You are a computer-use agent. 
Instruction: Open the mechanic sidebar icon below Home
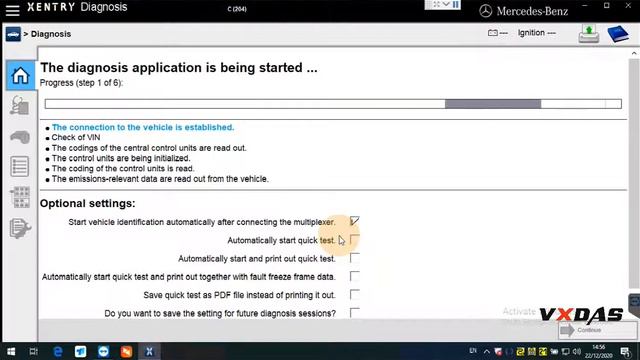pyautogui.click(x=20, y=106)
